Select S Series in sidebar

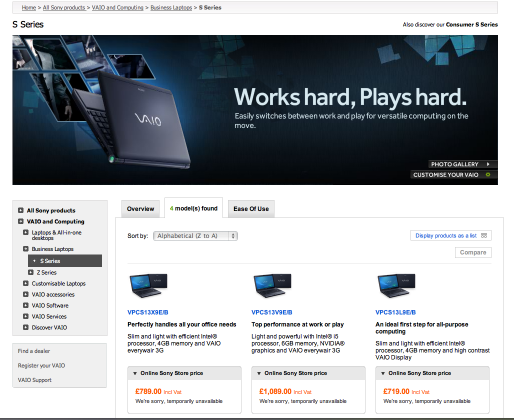[x=65, y=260]
